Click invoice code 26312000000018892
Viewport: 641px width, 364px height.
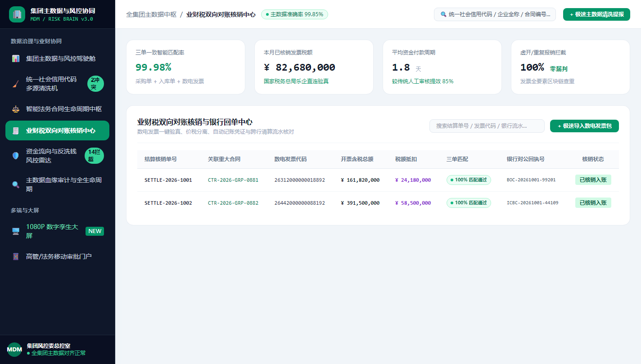pyautogui.click(x=300, y=180)
